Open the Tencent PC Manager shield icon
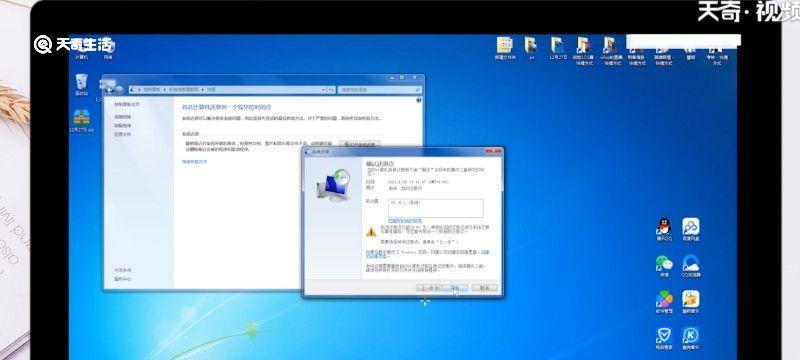The width and height of the screenshot is (800, 360). (x=664, y=339)
